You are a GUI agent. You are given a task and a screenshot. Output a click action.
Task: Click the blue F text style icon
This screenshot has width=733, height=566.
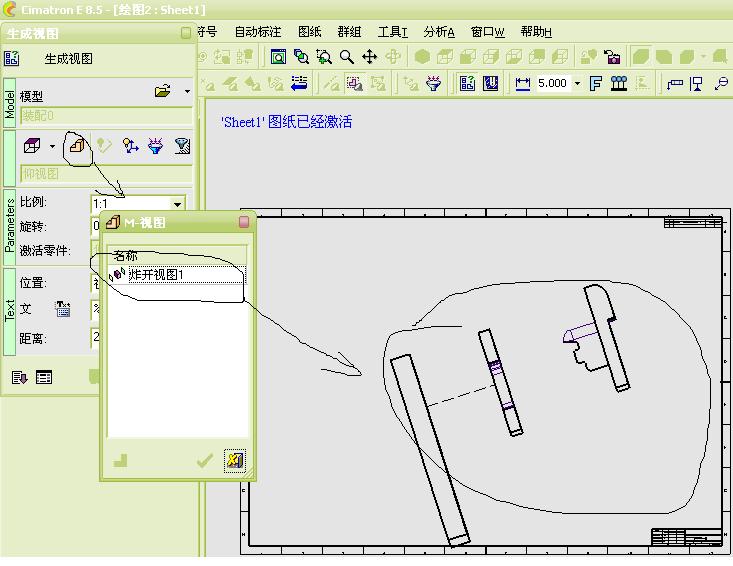[x=596, y=83]
